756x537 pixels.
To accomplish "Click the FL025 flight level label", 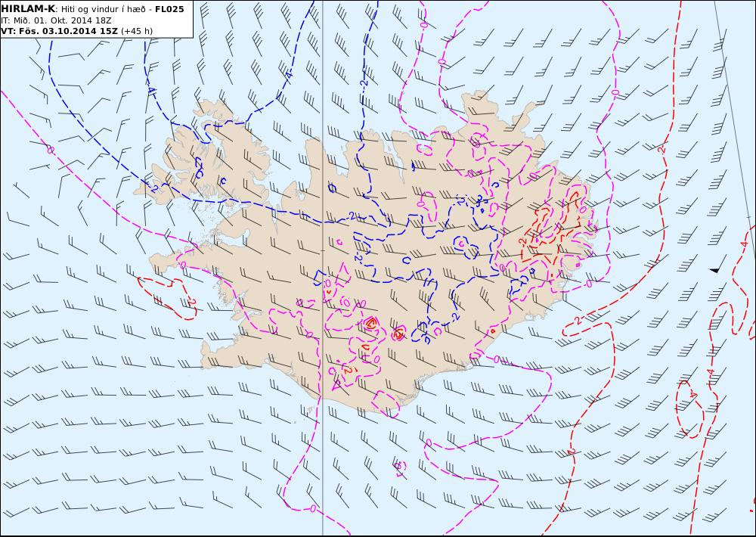I will pos(169,9).
